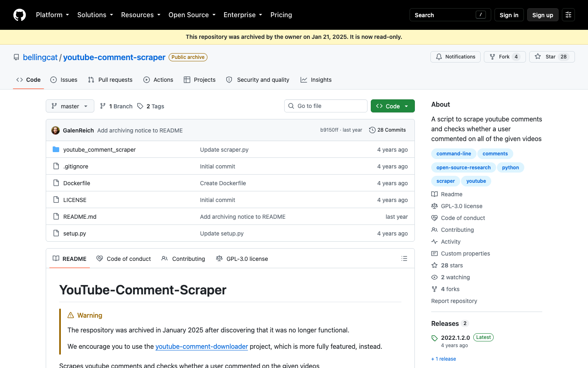
Task: Click the Sign in button
Action: 509,15
